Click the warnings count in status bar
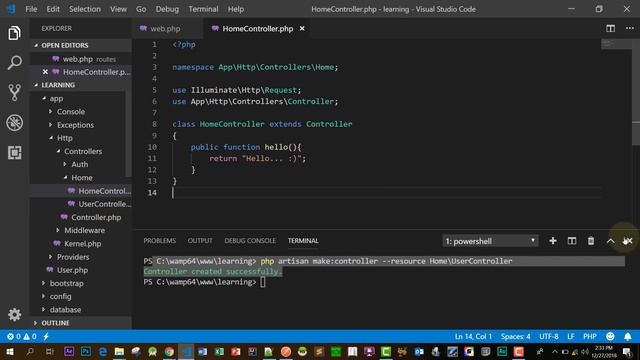Image resolution: width=640 pixels, height=360 pixels. [x=30, y=336]
